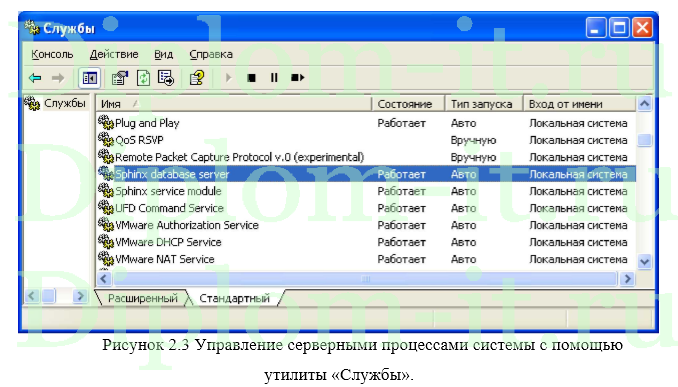The height and width of the screenshot is (387, 678).
Task: Click Авто startup type of UFD Command Service
Action: pyautogui.click(x=464, y=208)
